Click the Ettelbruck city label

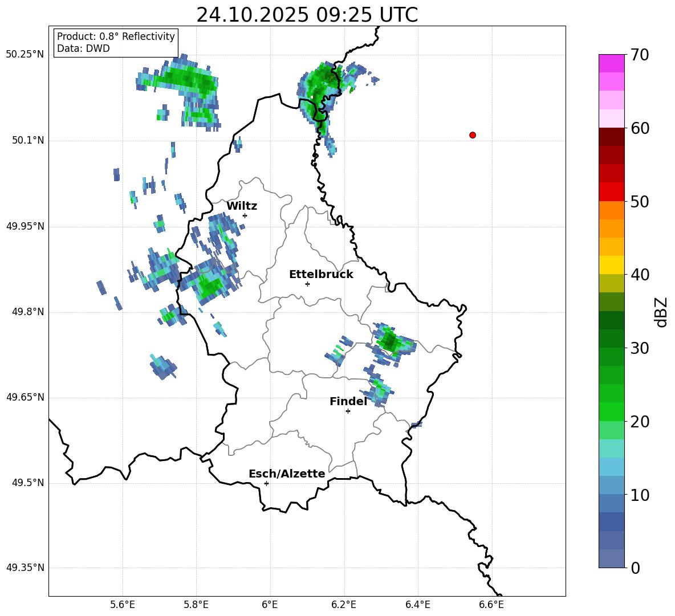point(321,275)
